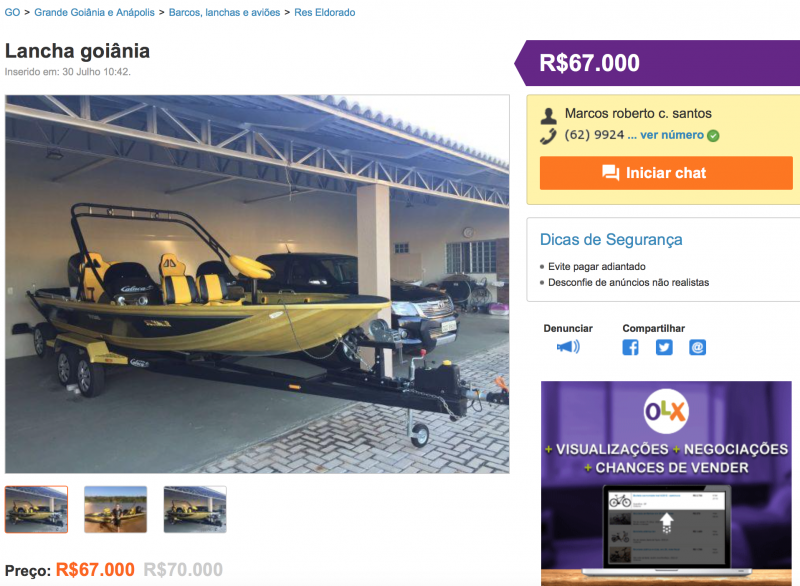Click the green verified checkmark icon
The image size is (800, 586).
point(713,136)
